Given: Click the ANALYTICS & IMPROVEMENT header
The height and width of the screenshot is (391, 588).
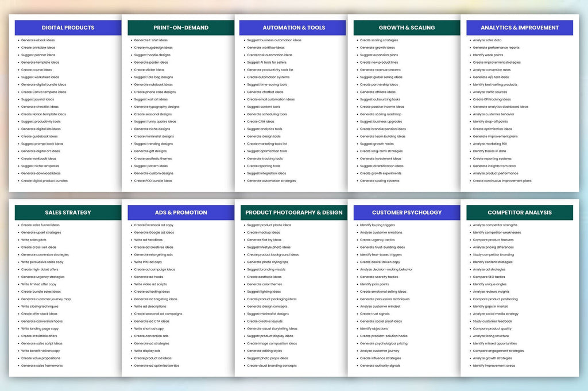Looking at the screenshot, I should [520, 28].
